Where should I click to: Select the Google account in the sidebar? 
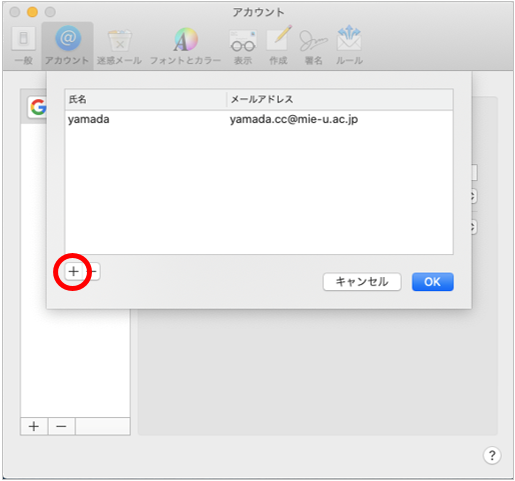(37, 107)
